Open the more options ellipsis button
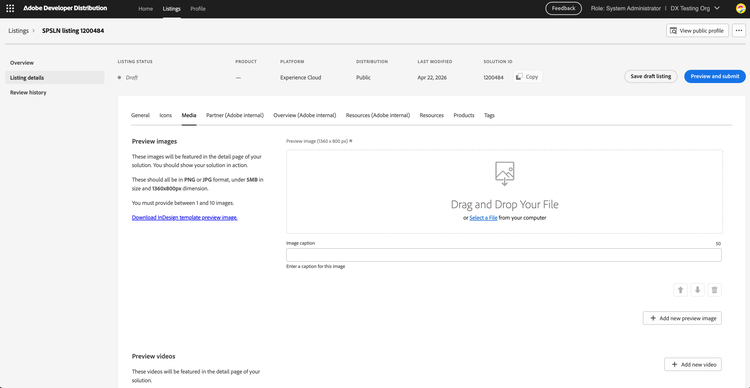 point(739,31)
